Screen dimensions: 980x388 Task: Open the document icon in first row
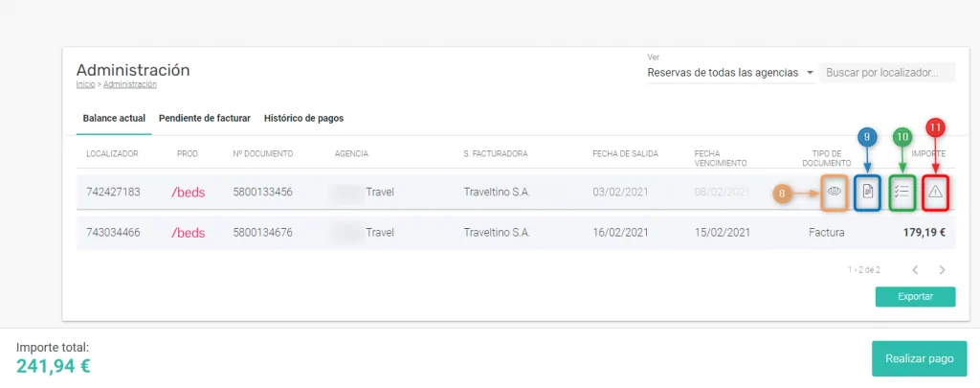[867, 193]
